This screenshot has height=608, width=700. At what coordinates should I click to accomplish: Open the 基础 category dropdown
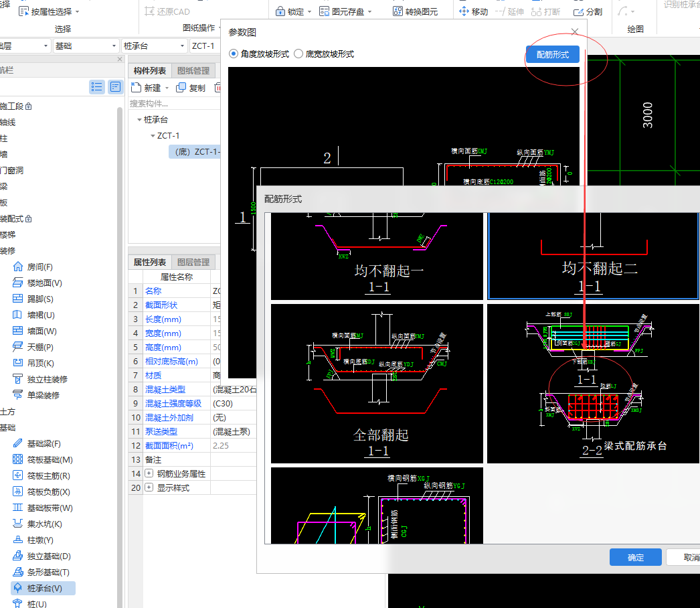tap(85, 46)
